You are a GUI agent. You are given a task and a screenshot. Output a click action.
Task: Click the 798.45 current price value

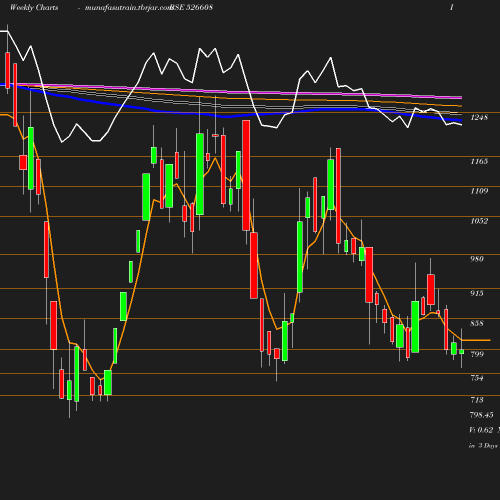point(481,415)
